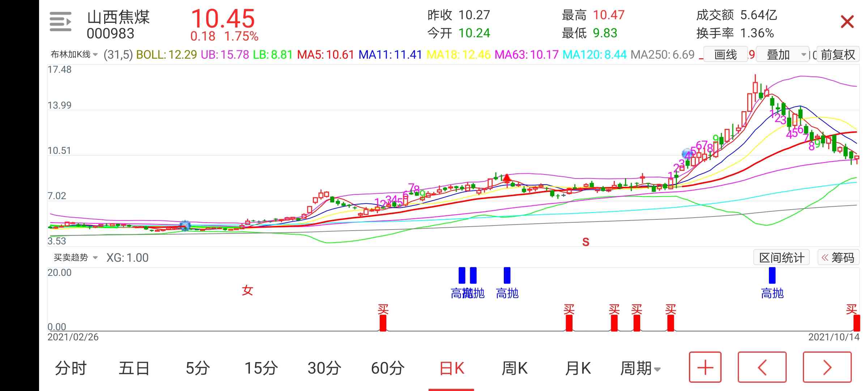Tap the plus icon to add stock

click(705, 367)
